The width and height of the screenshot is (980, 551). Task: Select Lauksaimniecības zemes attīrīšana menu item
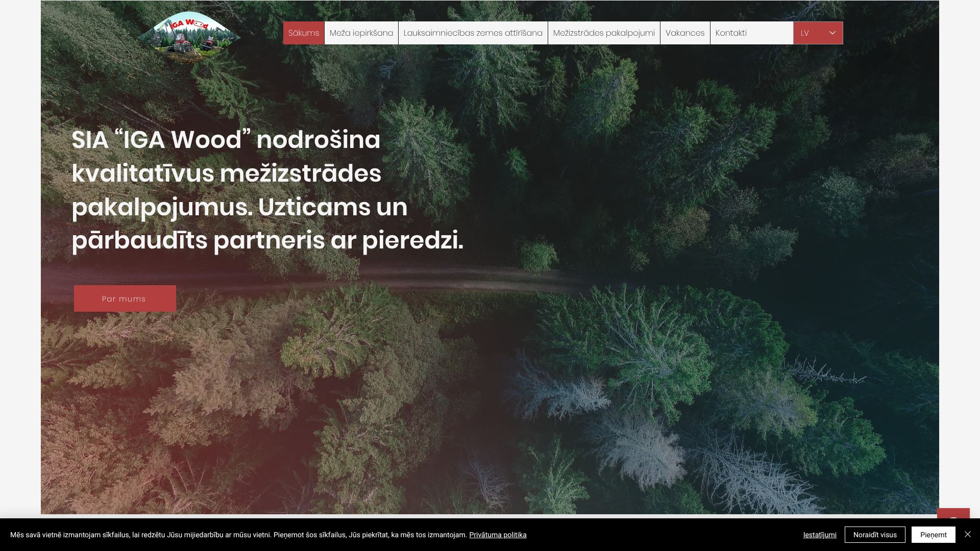point(473,33)
